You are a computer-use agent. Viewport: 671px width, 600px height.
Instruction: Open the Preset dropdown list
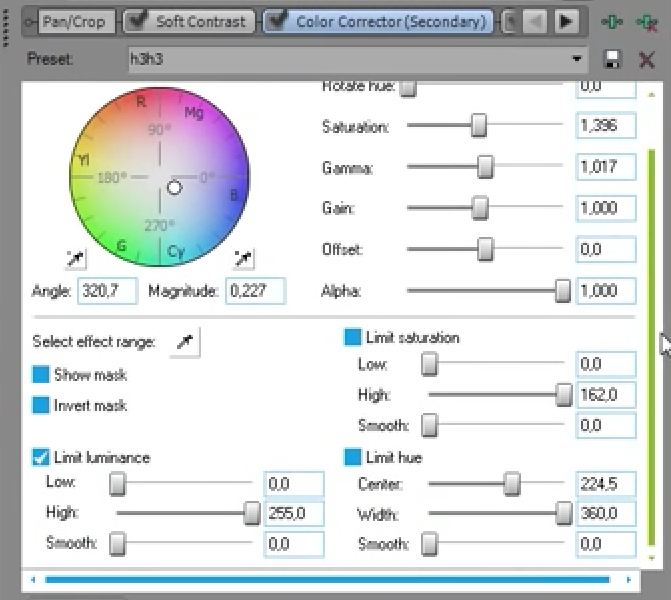pos(577,60)
